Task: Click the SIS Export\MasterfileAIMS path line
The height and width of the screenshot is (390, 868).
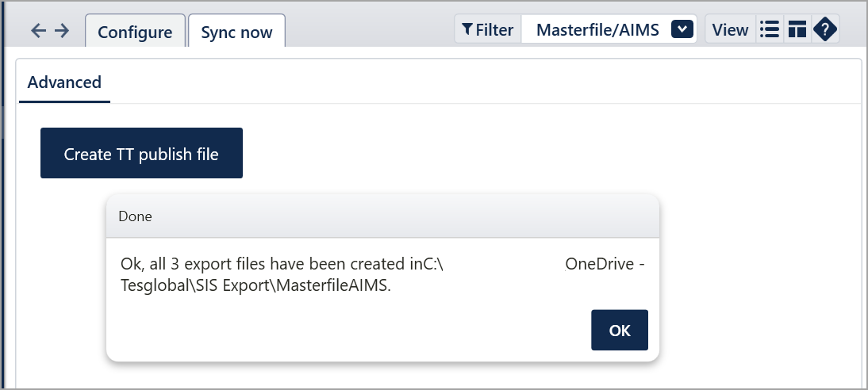Action: point(255,286)
